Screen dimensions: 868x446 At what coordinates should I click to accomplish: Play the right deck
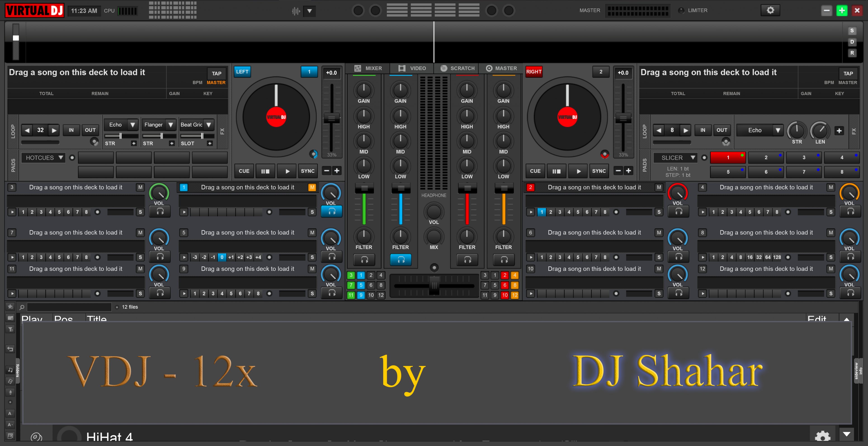coord(578,171)
